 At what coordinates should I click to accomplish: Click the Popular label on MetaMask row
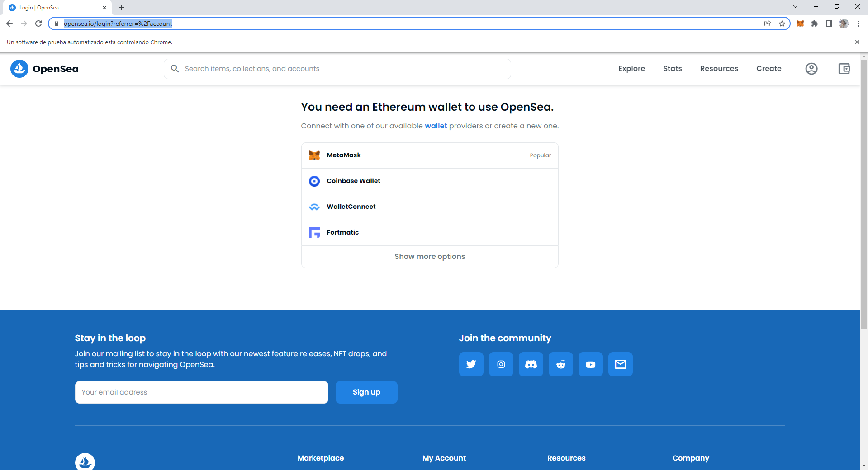point(541,155)
